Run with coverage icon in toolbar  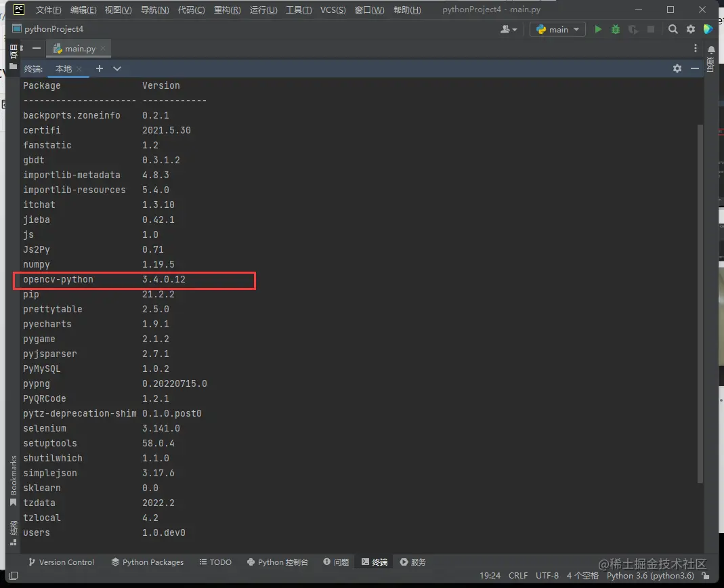point(633,30)
